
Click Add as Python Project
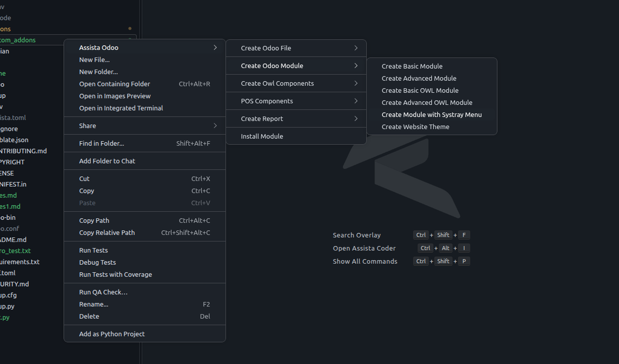tap(144, 334)
